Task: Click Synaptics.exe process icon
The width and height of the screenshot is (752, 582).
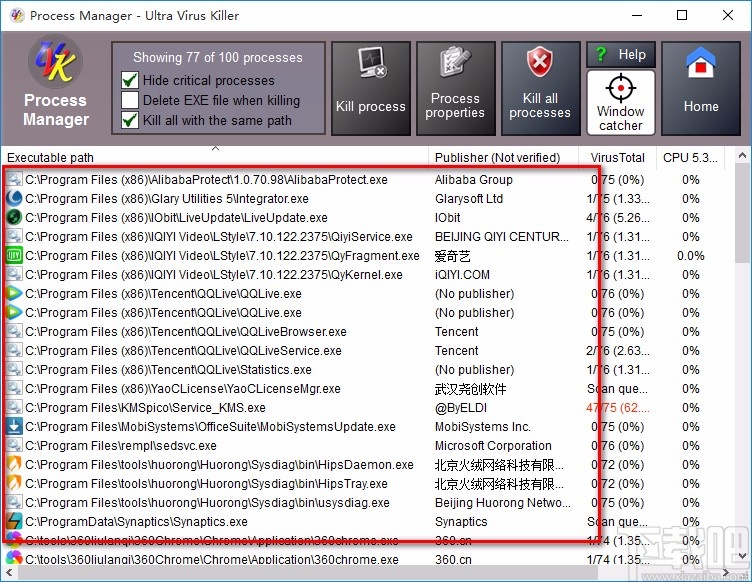Action: pyautogui.click(x=14, y=522)
